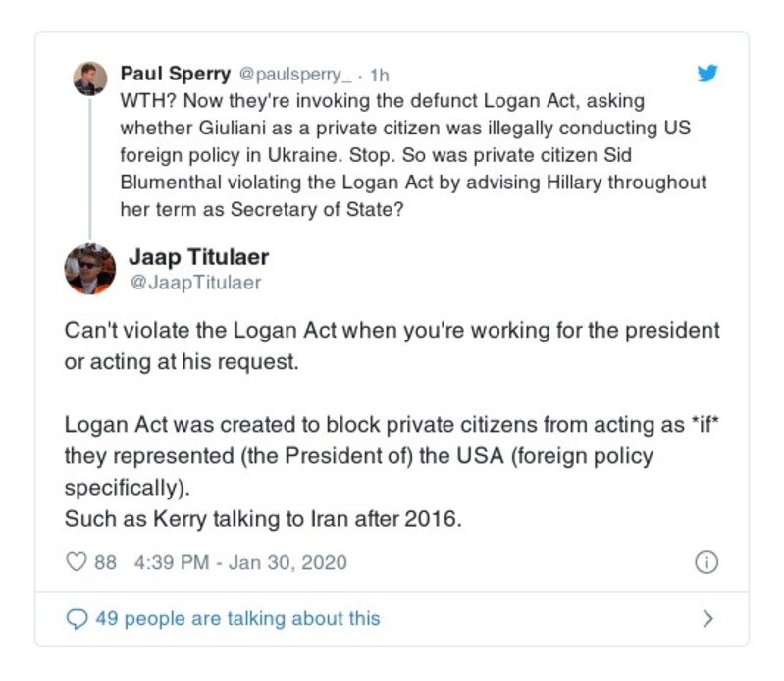Viewport: 784px width, 681px height.
Task: Visit the @JaapTitulaer handle link
Action: pos(195,283)
